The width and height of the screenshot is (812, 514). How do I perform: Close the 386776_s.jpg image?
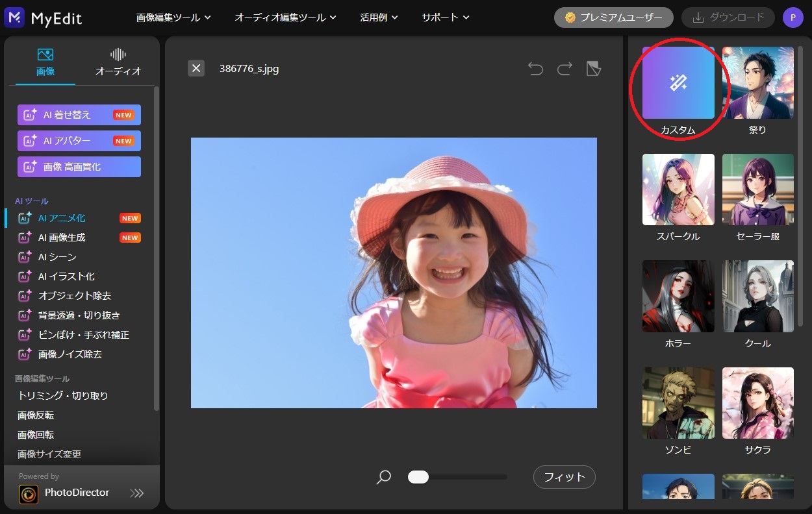(x=196, y=68)
